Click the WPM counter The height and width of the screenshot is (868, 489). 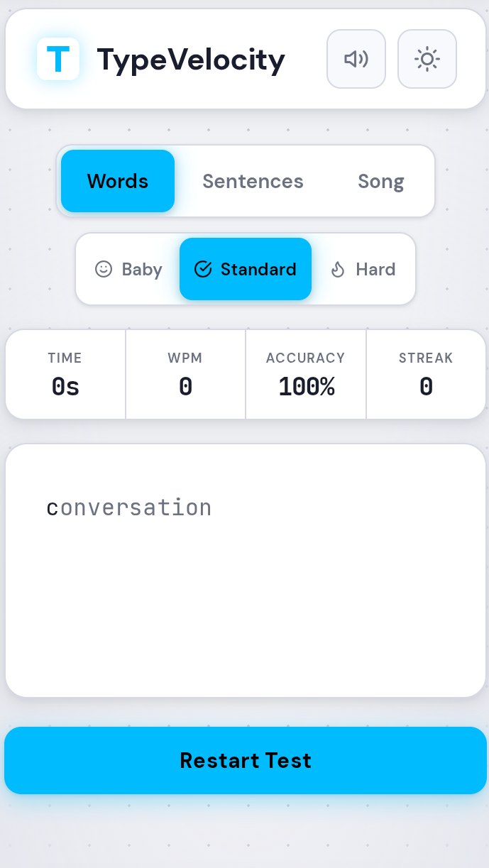(185, 374)
